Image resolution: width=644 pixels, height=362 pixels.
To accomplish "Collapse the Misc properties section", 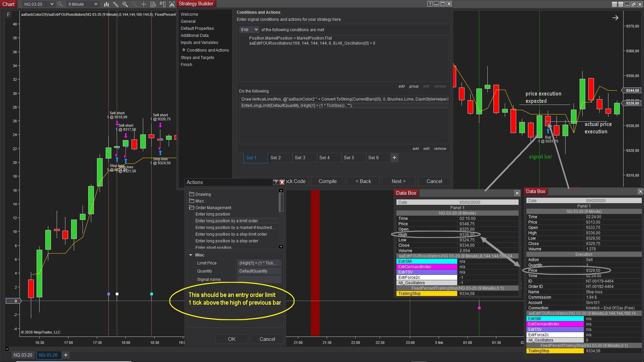I will [191, 255].
